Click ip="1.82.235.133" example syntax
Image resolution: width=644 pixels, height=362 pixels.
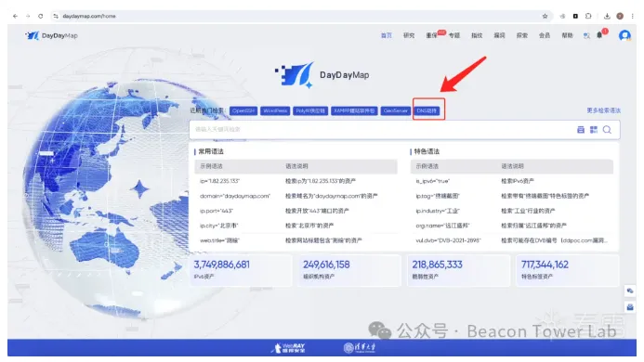coord(219,181)
